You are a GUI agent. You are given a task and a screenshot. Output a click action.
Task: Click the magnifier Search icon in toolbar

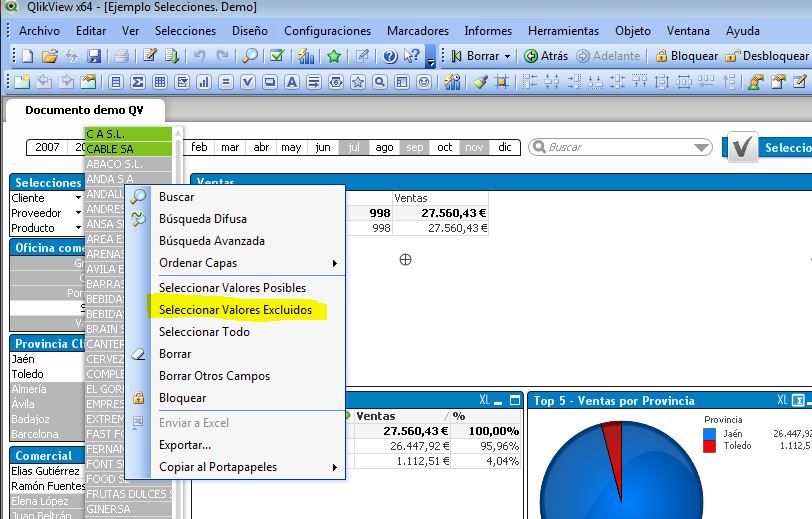(x=251, y=56)
